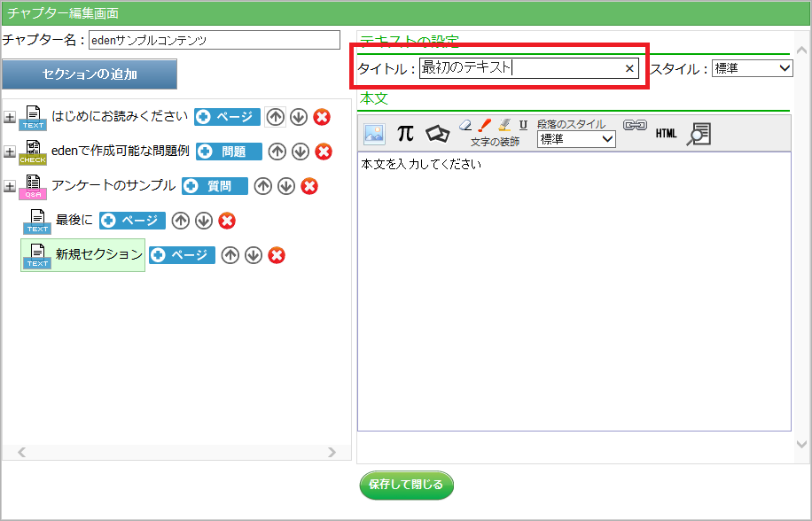The height and width of the screenshot is (521, 812).
Task: Click in the 本文 text area
Action: tap(574, 292)
